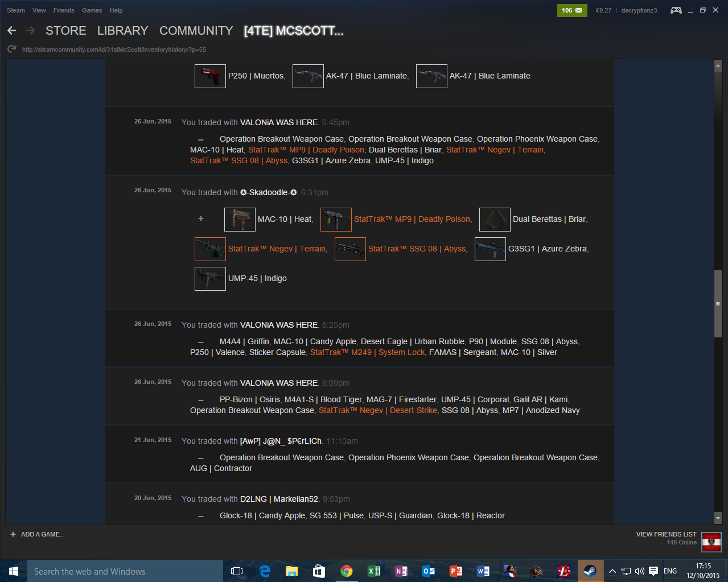Click the plus icon beside Add a Game

pyautogui.click(x=13, y=534)
